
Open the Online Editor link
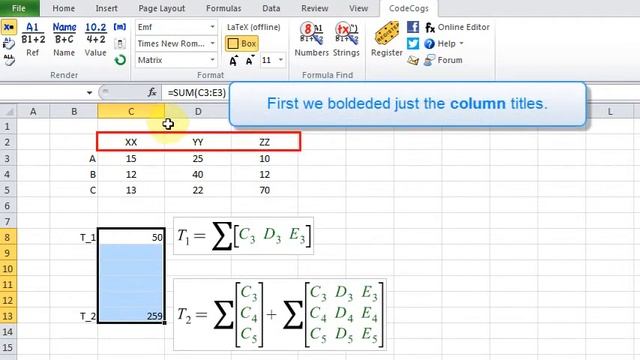coord(457,27)
